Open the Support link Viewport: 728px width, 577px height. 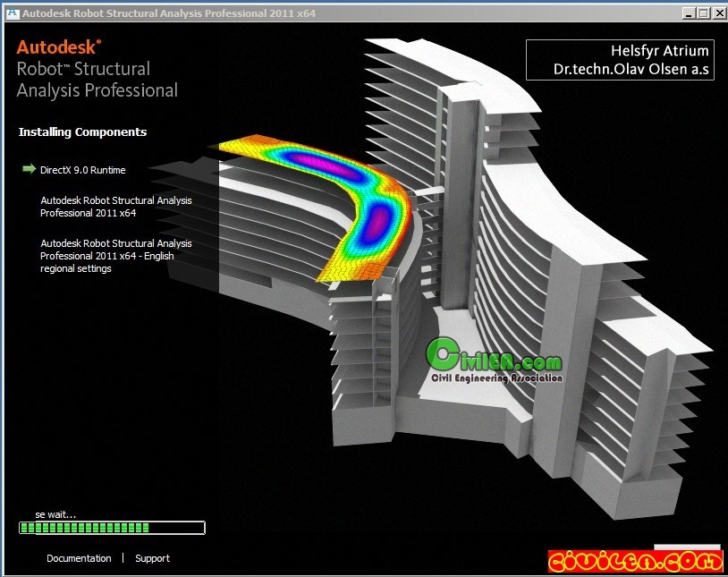pyautogui.click(x=152, y=558)
